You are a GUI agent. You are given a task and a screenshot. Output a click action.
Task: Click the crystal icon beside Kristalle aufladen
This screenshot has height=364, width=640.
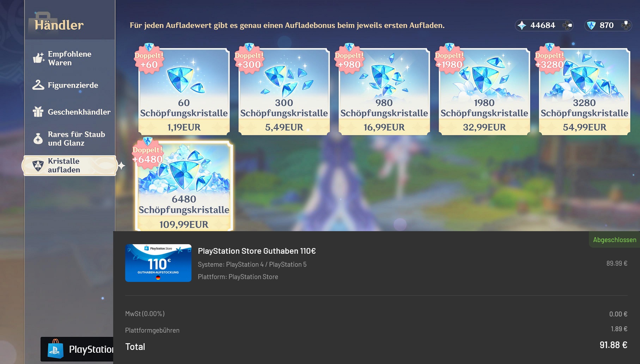[38, 165]
